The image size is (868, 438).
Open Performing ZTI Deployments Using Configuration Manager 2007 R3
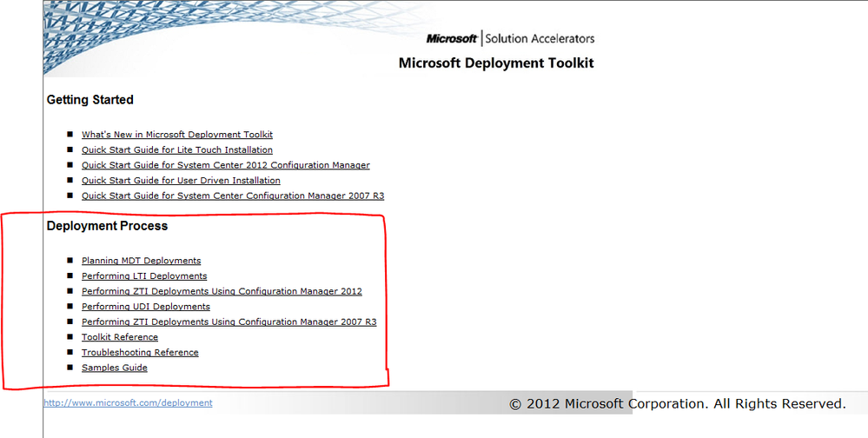[x=229, y=322]
